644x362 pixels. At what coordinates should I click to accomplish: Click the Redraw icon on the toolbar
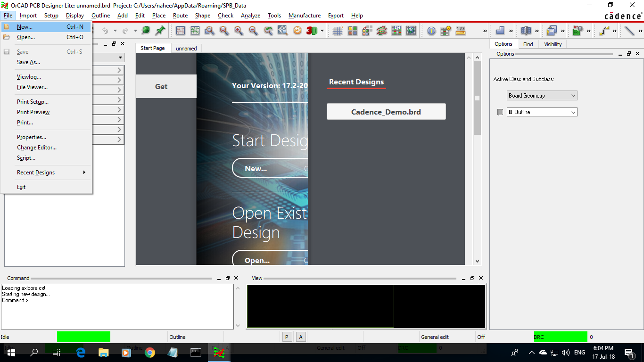(298, 31)
